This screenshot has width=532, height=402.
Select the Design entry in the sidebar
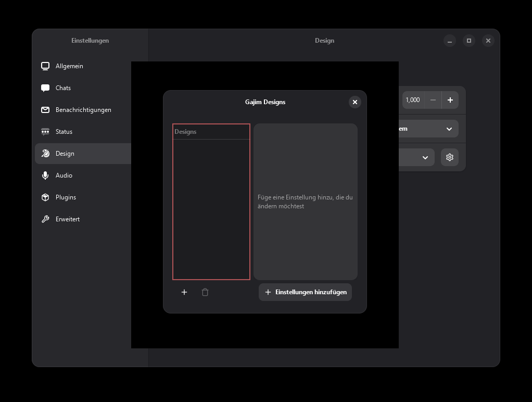pyautogui.click(x=65, y=154)
